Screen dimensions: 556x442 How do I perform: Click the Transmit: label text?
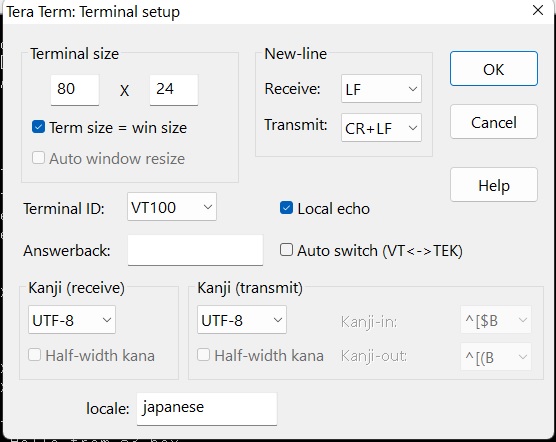click(296, 125)
